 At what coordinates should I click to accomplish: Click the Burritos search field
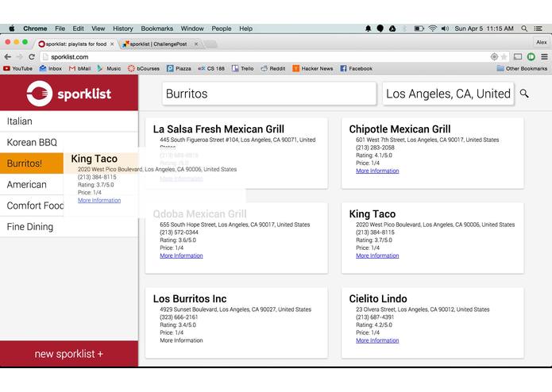pyautogui.click(x=269, y=94)
